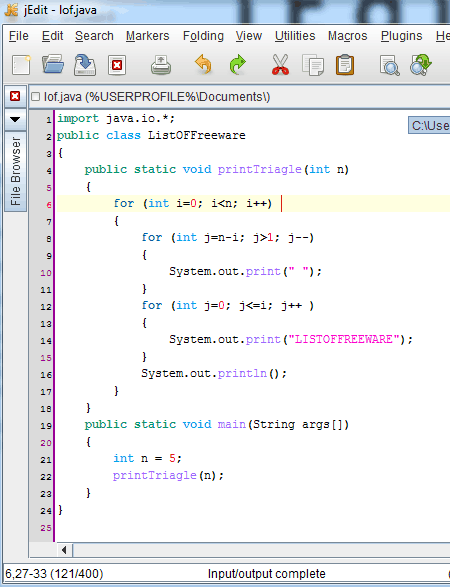450x587 pixels.
Task: Open the File Browser side panel
Action: 15,171
